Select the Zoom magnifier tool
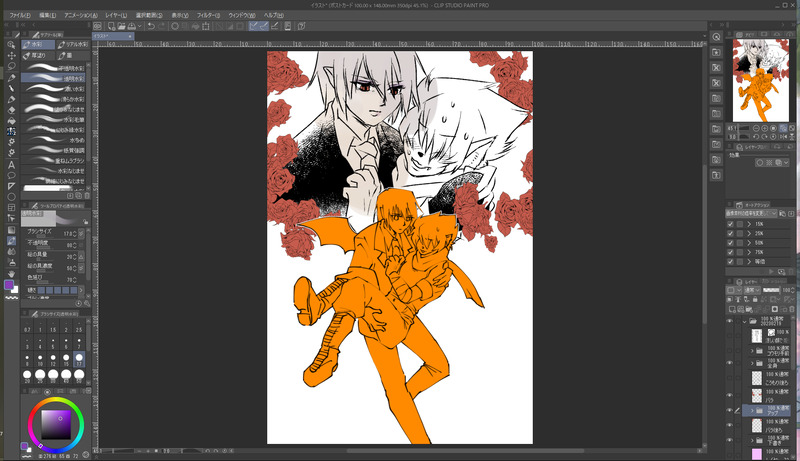800x461 pixels. tap(11, 44)
